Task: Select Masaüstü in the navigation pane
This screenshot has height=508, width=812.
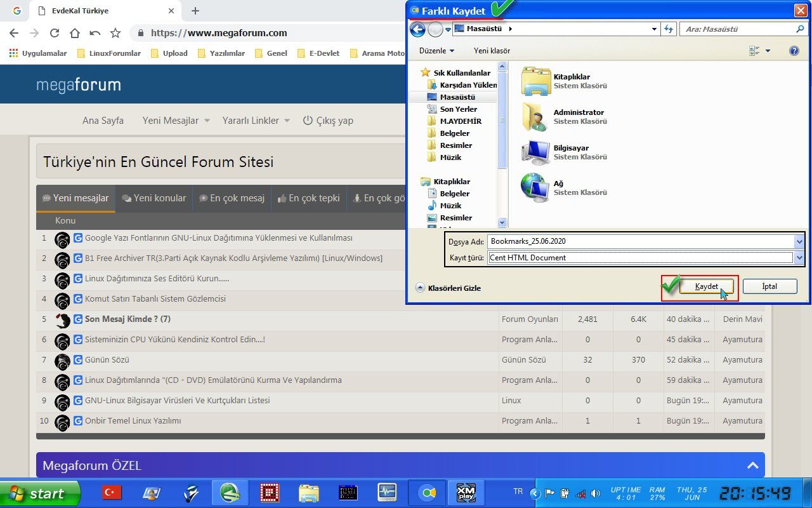Action: pos(457,97)
